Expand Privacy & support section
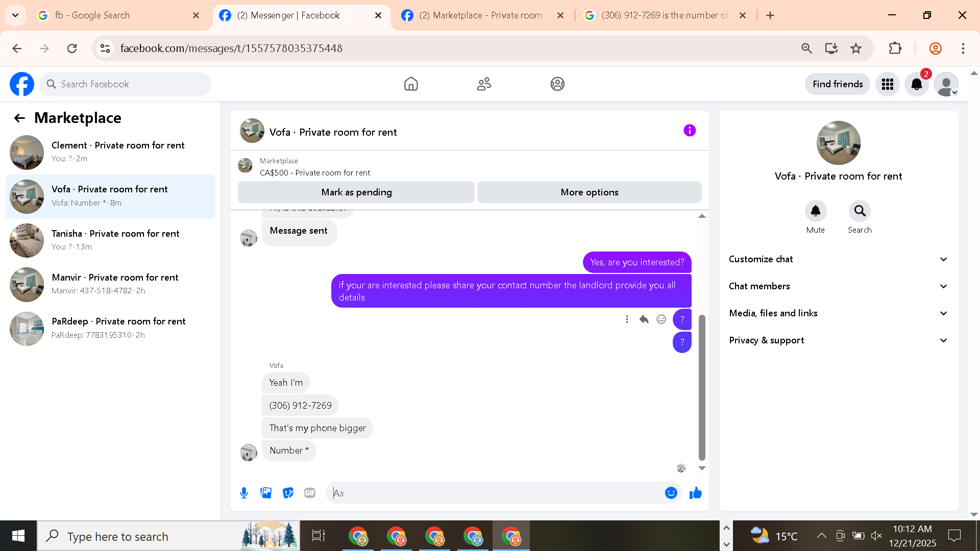Viewport: 980px width, 551px height. [838, 340]
